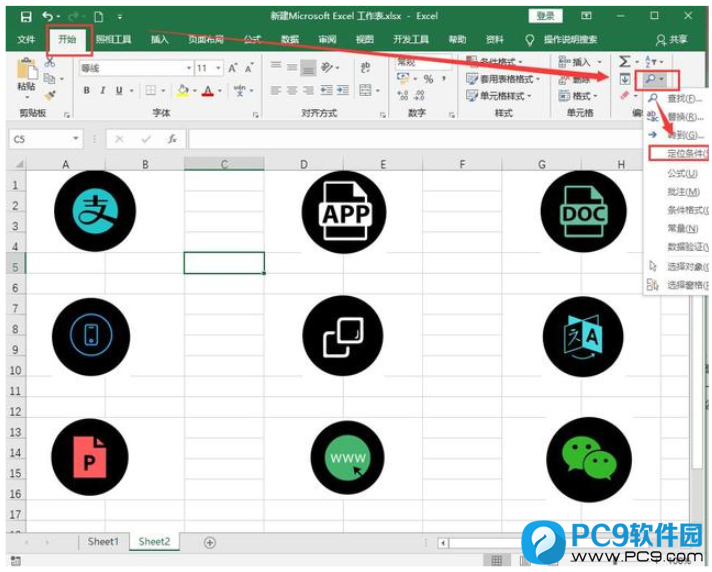Switch to the 数据 ribbon tab

(x=290, y=39)
